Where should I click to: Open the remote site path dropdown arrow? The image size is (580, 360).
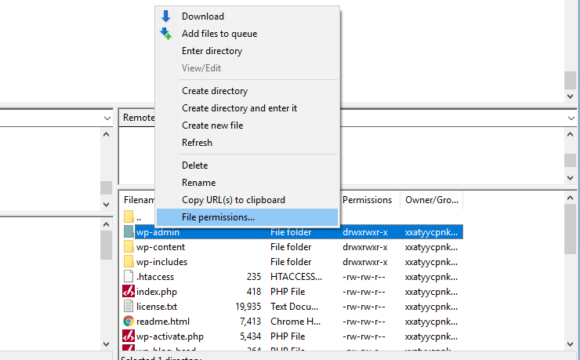tap(571, 118)
